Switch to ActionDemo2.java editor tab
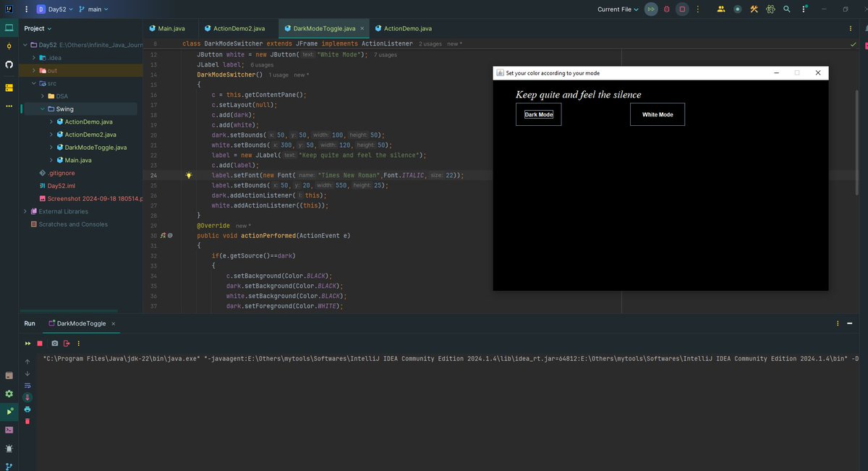This screenshot has height=471, width=868. [234, 28]
